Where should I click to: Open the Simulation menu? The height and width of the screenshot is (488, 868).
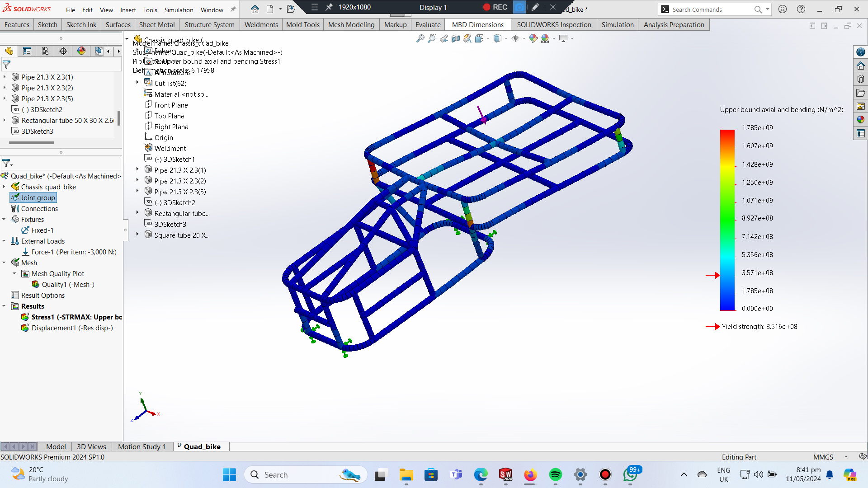click(x=179, y=10)
